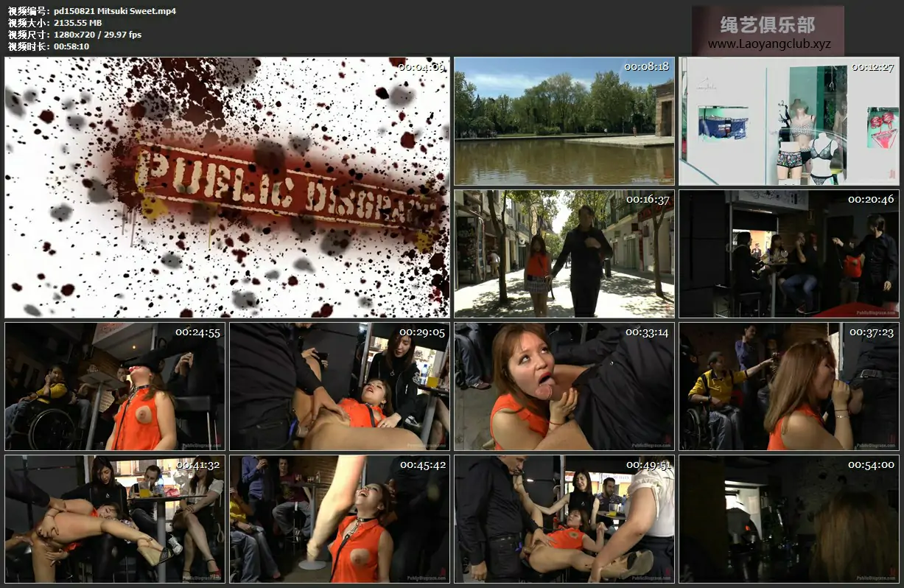Open the www.Laoyangclub.xyz link
This screenshot has height=588, width=904.
(769, 44)
